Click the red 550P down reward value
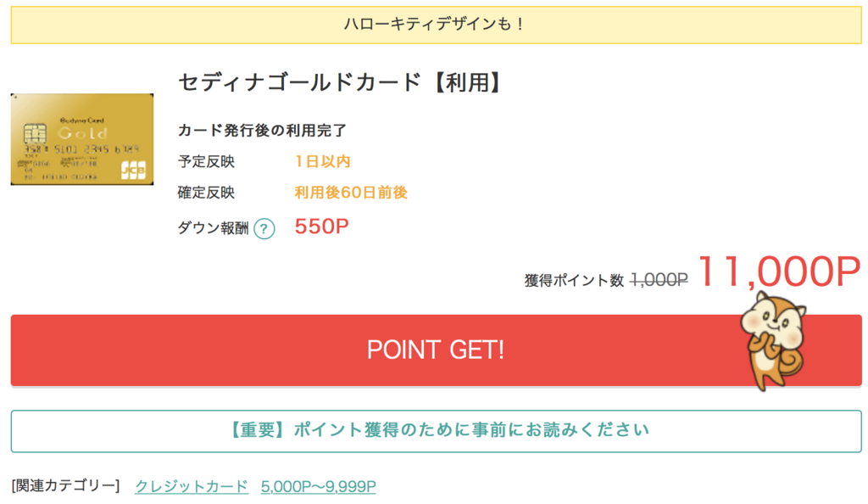 [x=322, y=227]
